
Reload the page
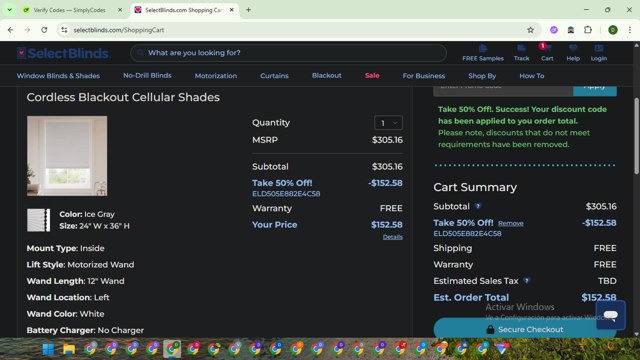coord(44,30)
